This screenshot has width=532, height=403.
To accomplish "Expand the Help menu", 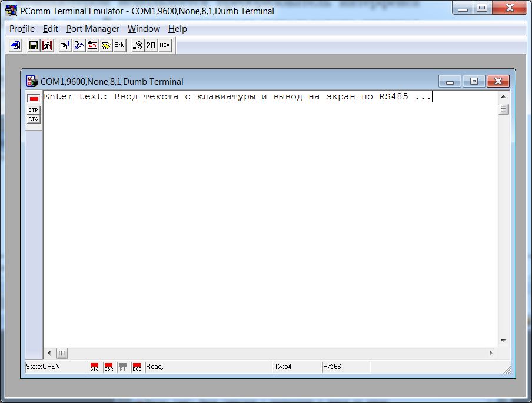I will point(177,29).
